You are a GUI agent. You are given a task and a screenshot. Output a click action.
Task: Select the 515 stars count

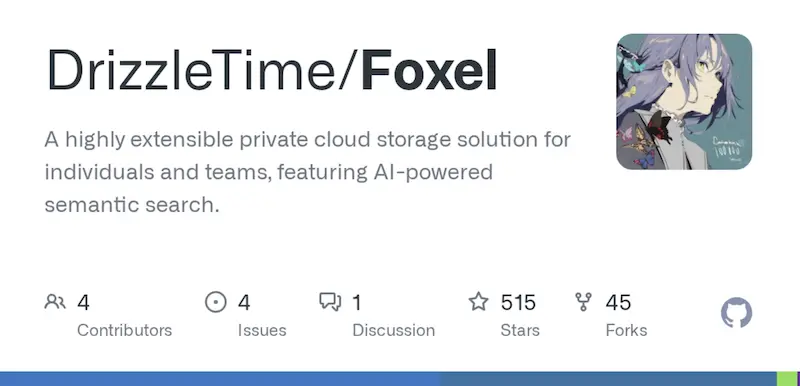click(x=518, y=302)
